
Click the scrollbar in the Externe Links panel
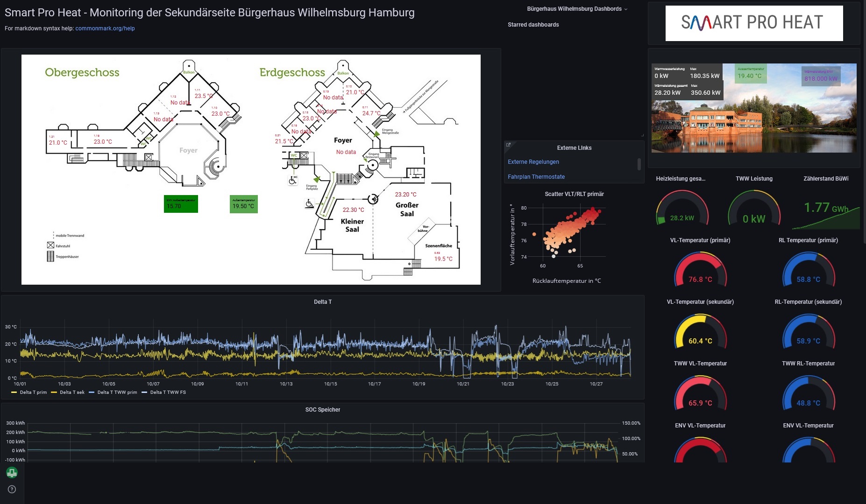pyautogui.click(x=639, y=164)
